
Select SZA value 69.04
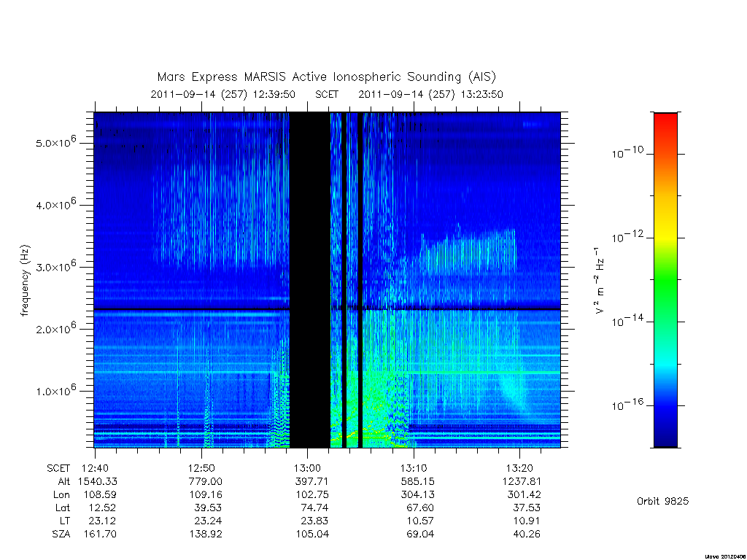[x=420, y=534]
